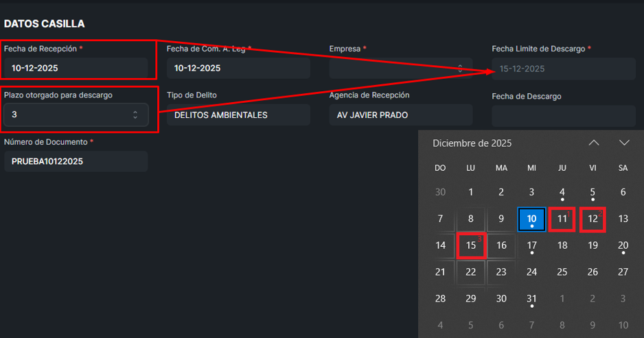Open the Fecha de Descargo date field

[x=563, y=115]
